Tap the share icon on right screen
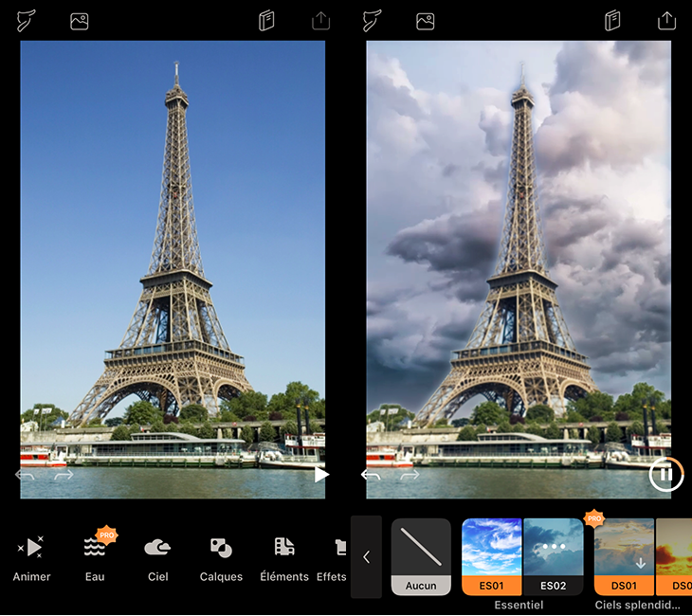The width and height of the screenshot is (692, 616). 666,21
